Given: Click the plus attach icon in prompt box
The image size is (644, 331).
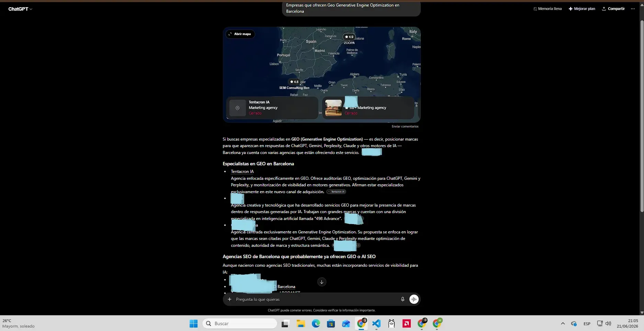Looking at the screenshot, I should [229, 299].
